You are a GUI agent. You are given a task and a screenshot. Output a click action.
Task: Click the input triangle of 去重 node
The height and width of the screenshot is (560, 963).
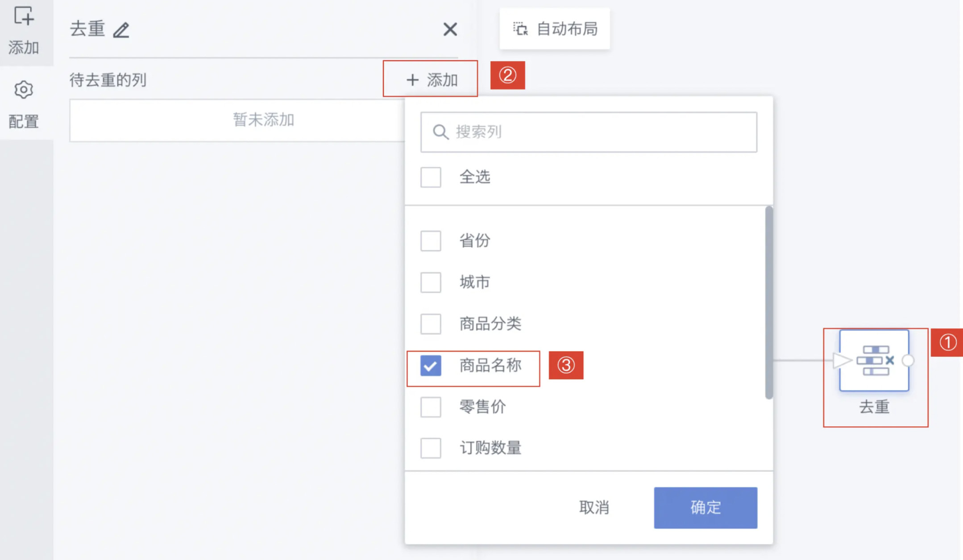tap(842, 360)
